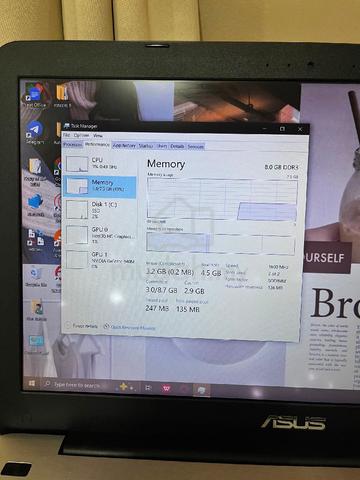
Task: Click the yellow sparkle taskbar icon
Action: click(x=124, y=386)
